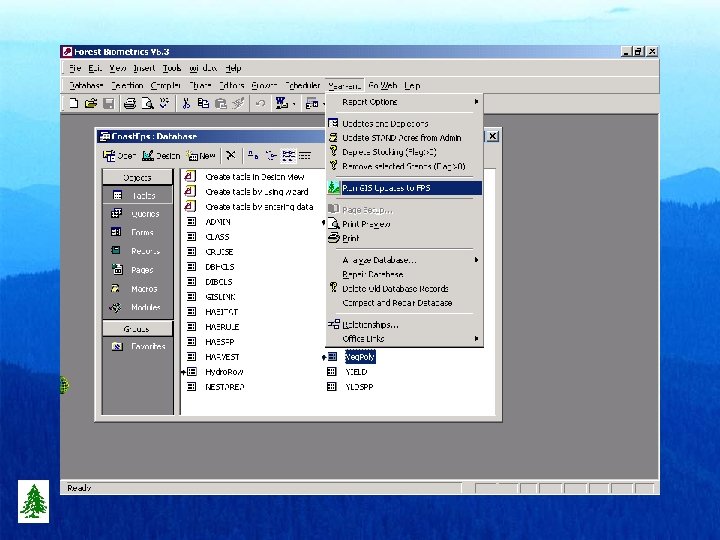Screen dimensions: 720x540
Task: Open the Window menu
Action: 203,68
